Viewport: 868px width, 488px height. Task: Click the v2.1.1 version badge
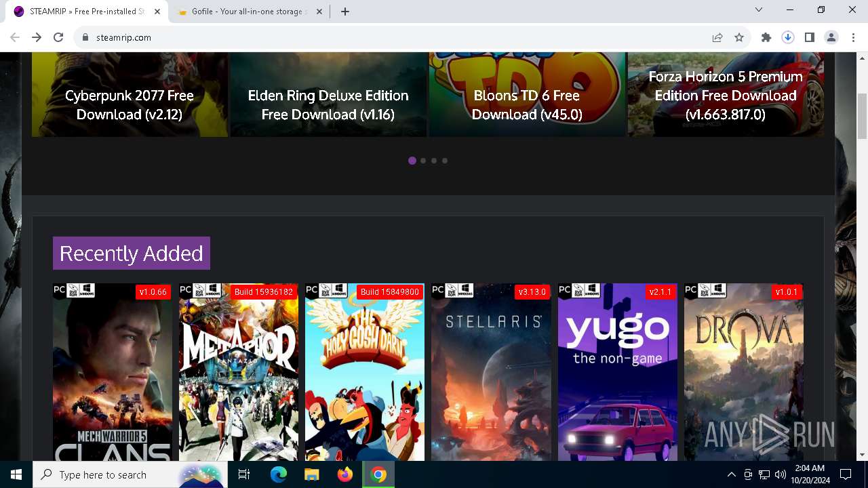660,292
